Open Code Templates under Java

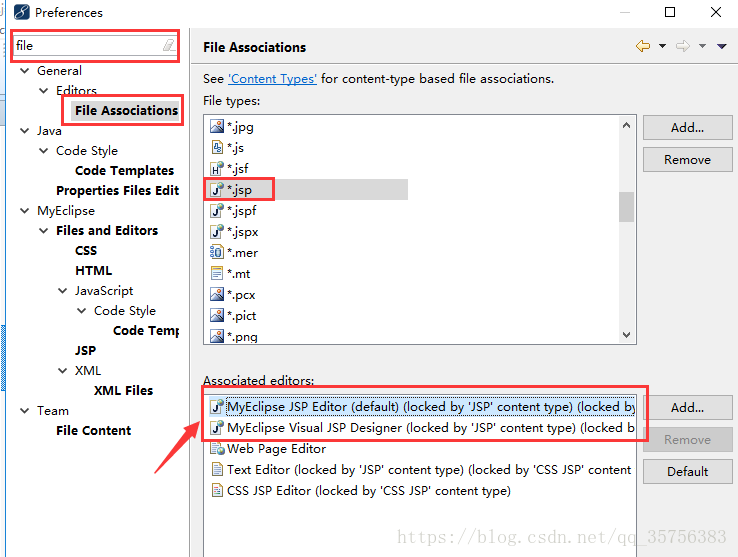[x=124, y=170]
